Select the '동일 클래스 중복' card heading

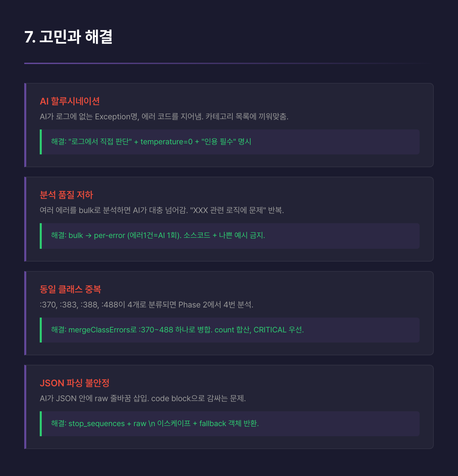pos(70,289)
